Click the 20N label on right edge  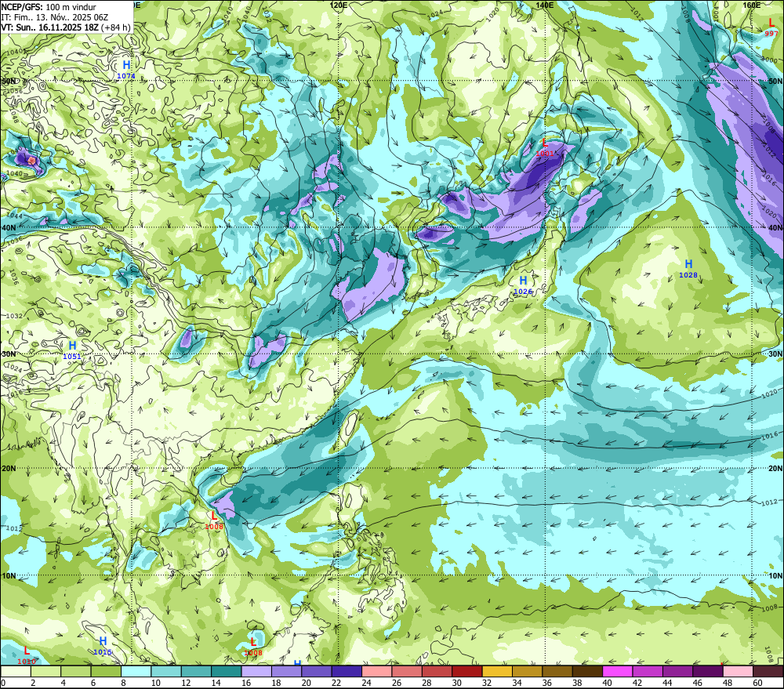click(775, 468)
